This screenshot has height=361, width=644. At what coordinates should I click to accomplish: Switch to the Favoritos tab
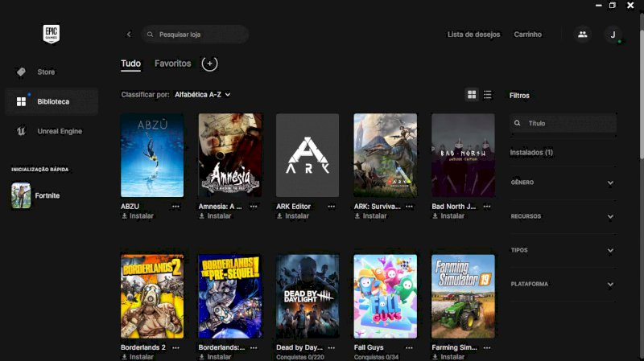point(172,64)
